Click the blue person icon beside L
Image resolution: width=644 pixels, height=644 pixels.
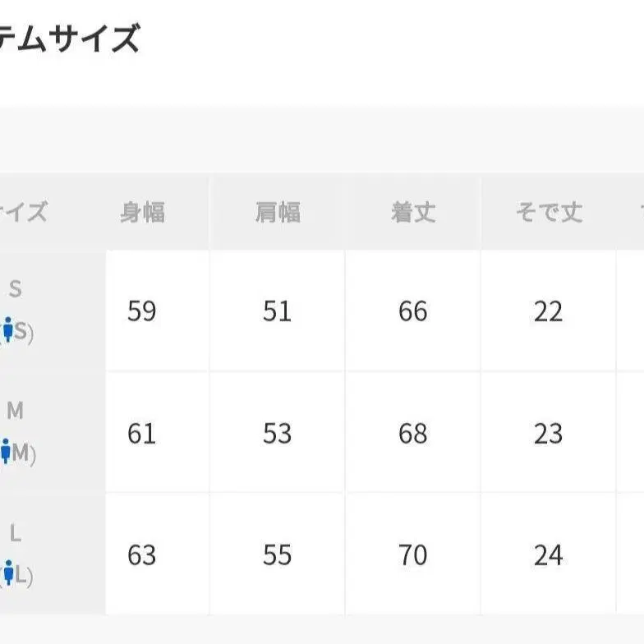(8, 573)
